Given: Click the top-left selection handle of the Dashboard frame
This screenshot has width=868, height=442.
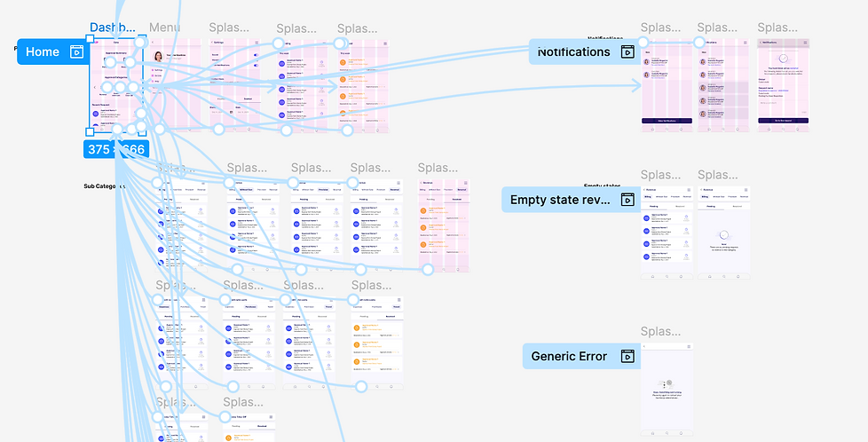Looking at the screenshot, I should point(90,39).
